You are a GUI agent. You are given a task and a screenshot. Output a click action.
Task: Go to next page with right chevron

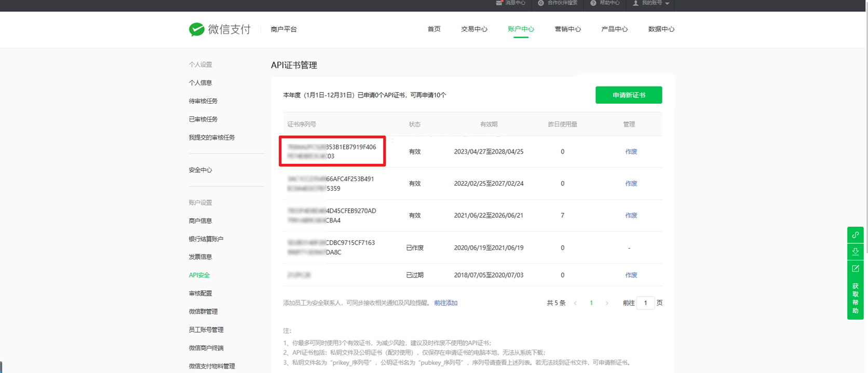tap(607, 303)
